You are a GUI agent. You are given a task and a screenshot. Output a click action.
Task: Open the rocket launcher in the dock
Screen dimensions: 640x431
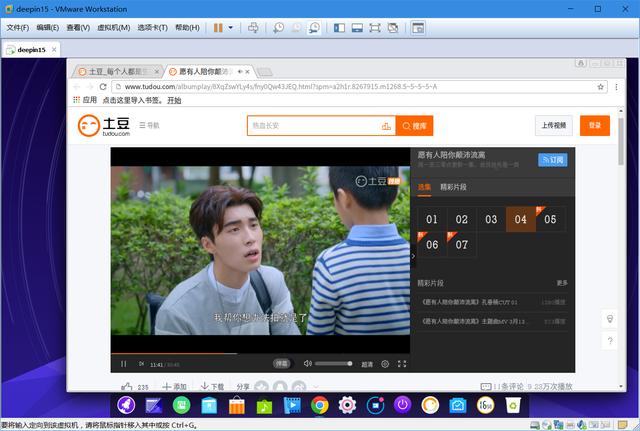(x=126, y=405)
